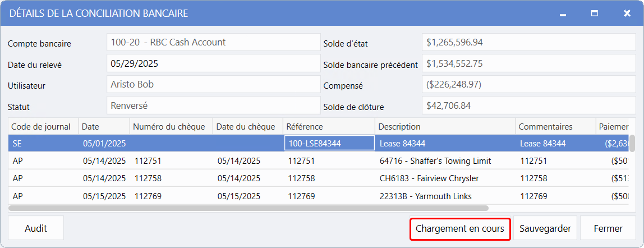Click the Fermer button
Screen dimensions: 644x248
pyautogui.click(x=608, y=228)
